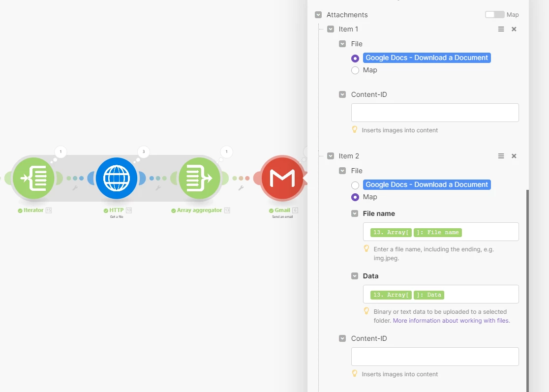
Task: Click the Gmail module label
Action: [282, 211]
